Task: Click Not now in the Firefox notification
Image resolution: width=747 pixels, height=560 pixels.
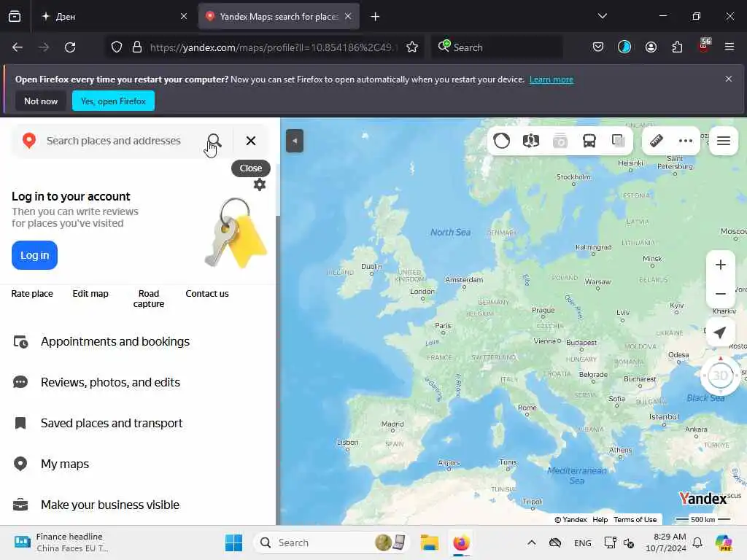Action: click(x=41, y=101)
